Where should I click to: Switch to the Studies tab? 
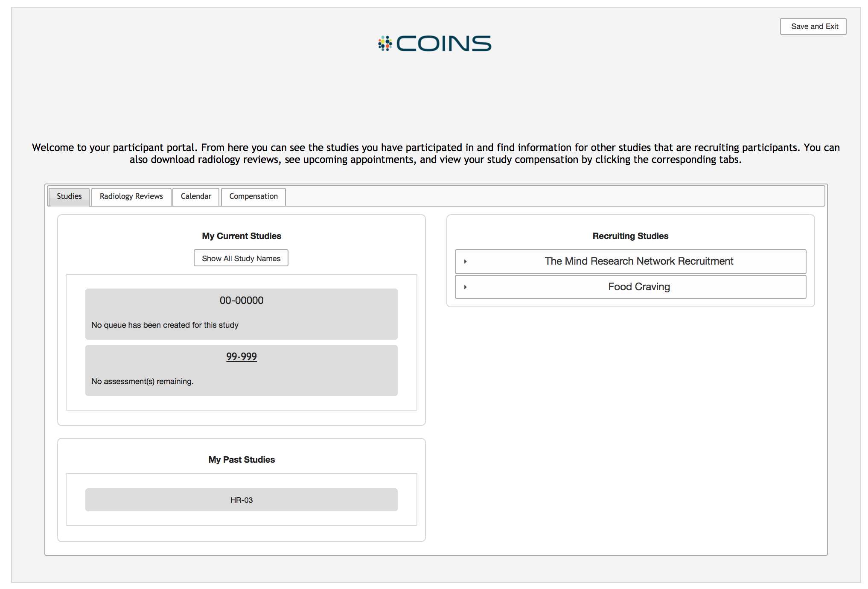[69, 196]
